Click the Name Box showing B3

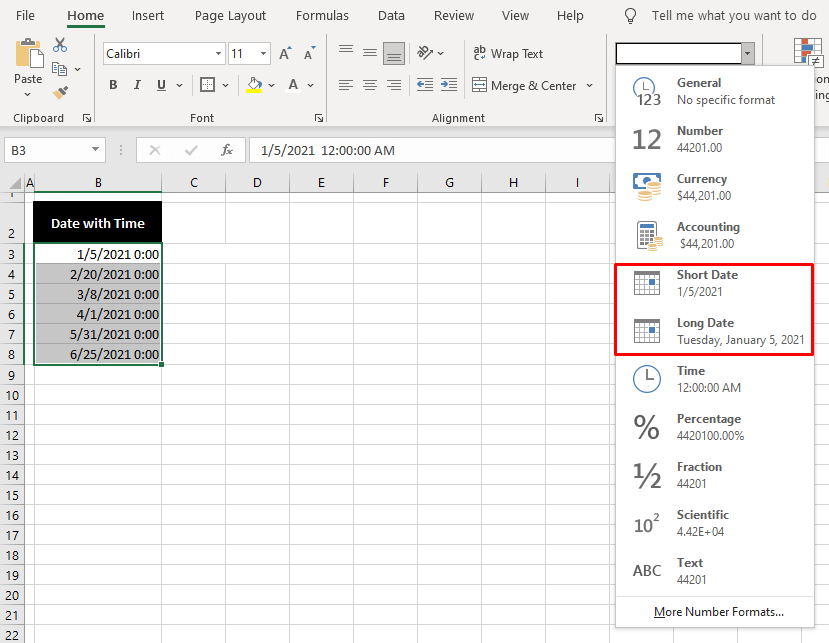[46, 150]
